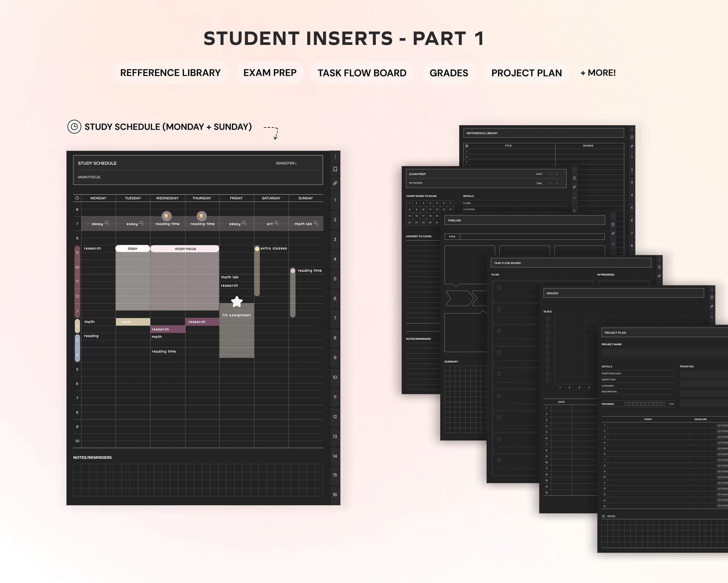Select the Exam Prep pill label
The height and width of the screenshot is (583, 728).
click(x=270, y=73)
